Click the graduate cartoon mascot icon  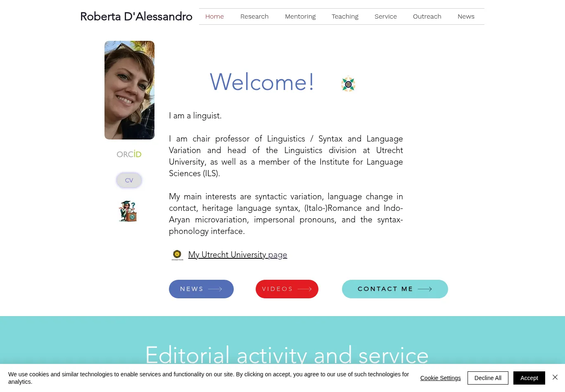tap(128, 211)
